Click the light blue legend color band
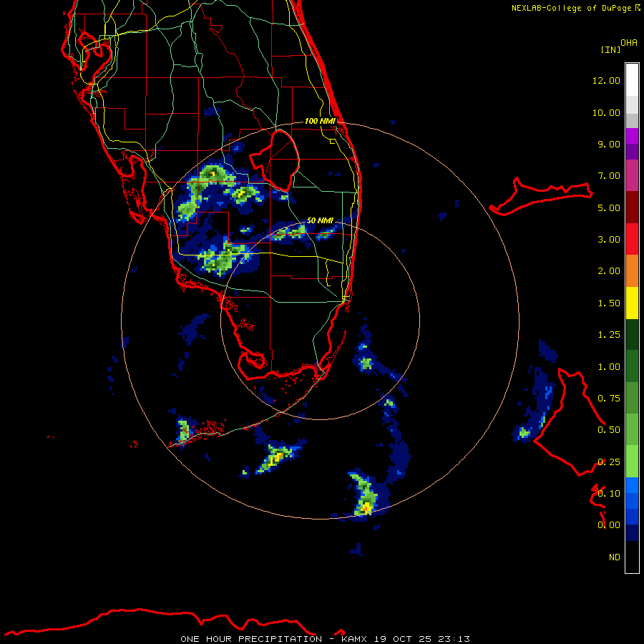The image size is (644, 644). 632,485
